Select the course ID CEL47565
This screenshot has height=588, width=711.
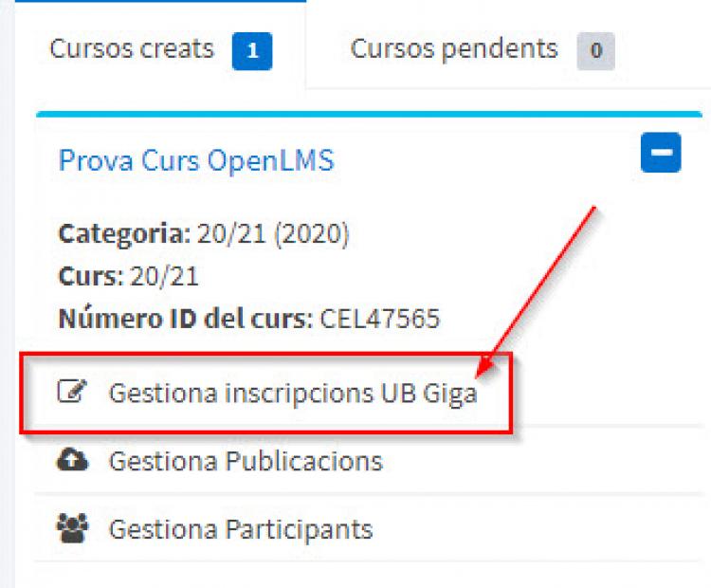click(379, 319)
